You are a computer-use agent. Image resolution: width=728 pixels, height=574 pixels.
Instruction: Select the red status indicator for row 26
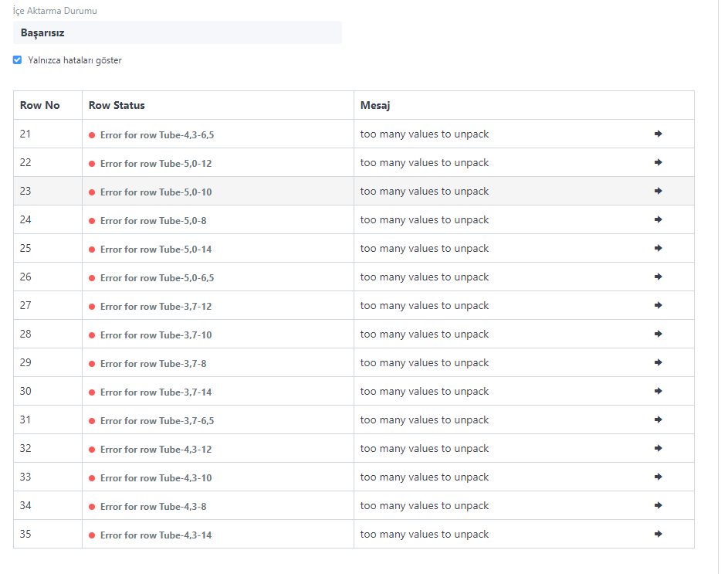93,277
